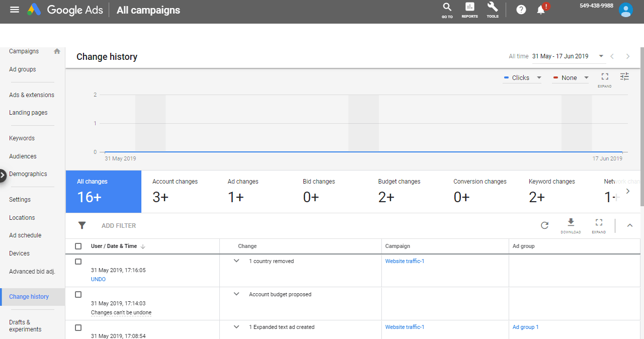This screenshot has width=644, height=339.
Task: Tick the select-all checkbox in table header
Action: (x=78, y=246)
